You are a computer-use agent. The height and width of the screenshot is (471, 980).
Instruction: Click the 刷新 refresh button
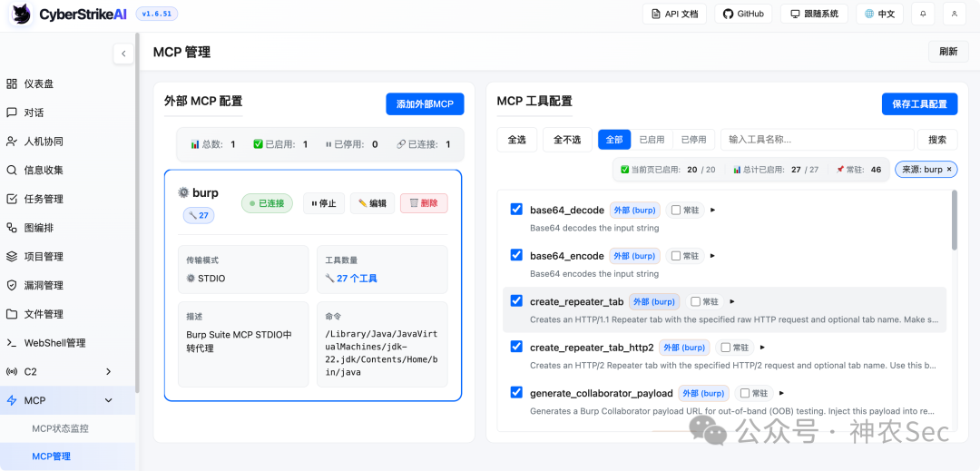(948, 52)
